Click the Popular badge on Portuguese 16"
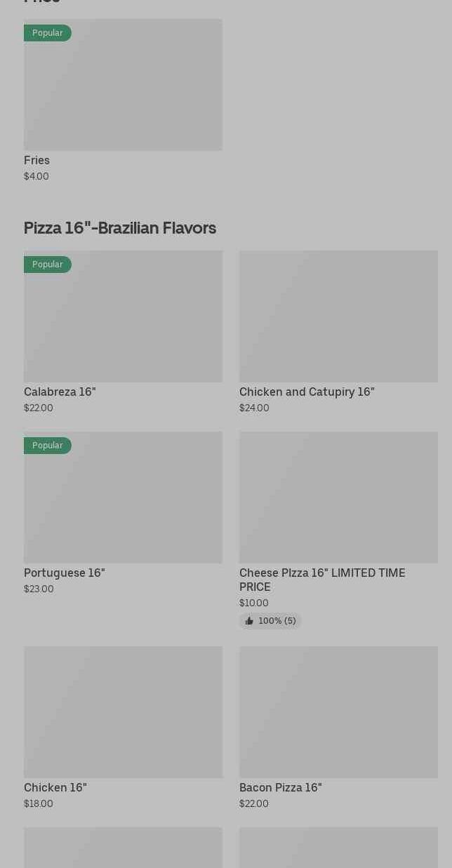The width and height of the screenshot is (452, 868). [x=47, y=446]
